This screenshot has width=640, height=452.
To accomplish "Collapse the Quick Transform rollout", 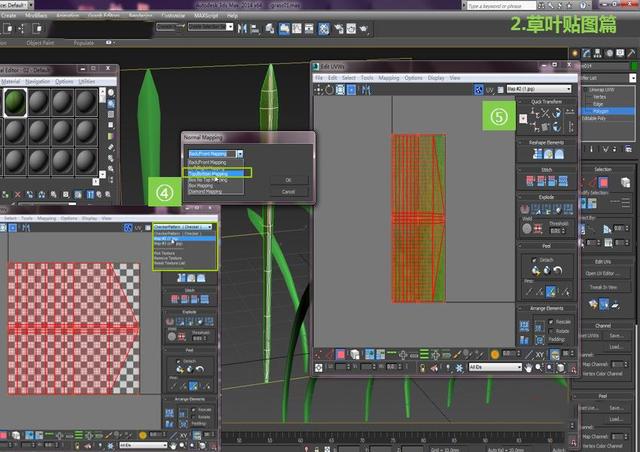I will [x=546, y=101].
